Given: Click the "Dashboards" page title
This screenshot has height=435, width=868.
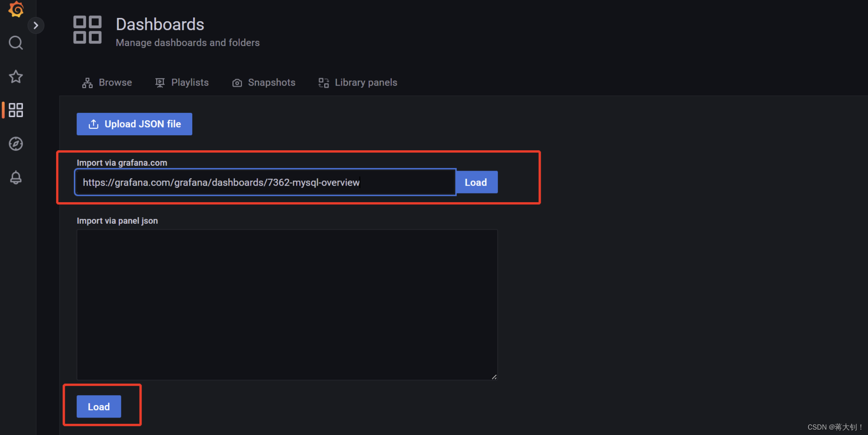Looking at the screenshot, I should (160, 24).
